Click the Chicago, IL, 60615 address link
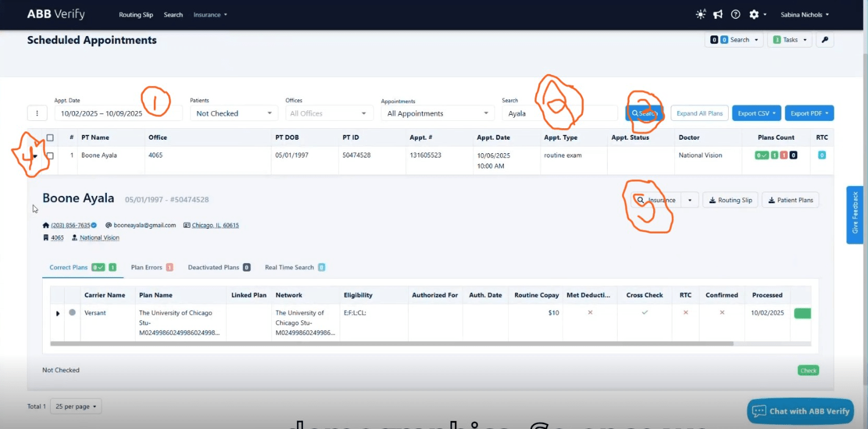 point(215,225)
